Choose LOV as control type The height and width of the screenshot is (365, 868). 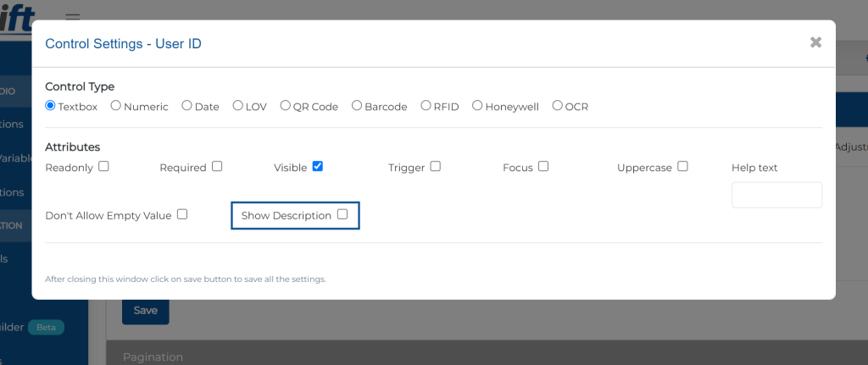pos(237,105)
